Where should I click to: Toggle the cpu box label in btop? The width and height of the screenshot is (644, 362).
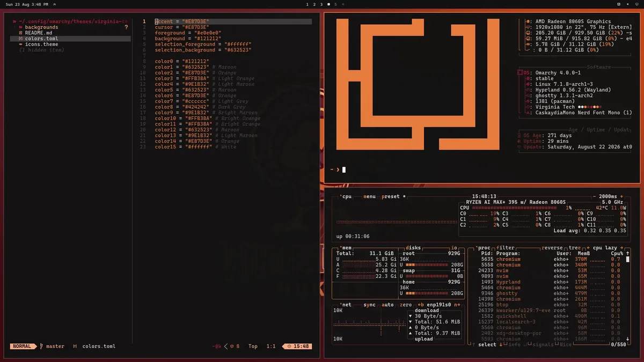[x=347, y=197]
